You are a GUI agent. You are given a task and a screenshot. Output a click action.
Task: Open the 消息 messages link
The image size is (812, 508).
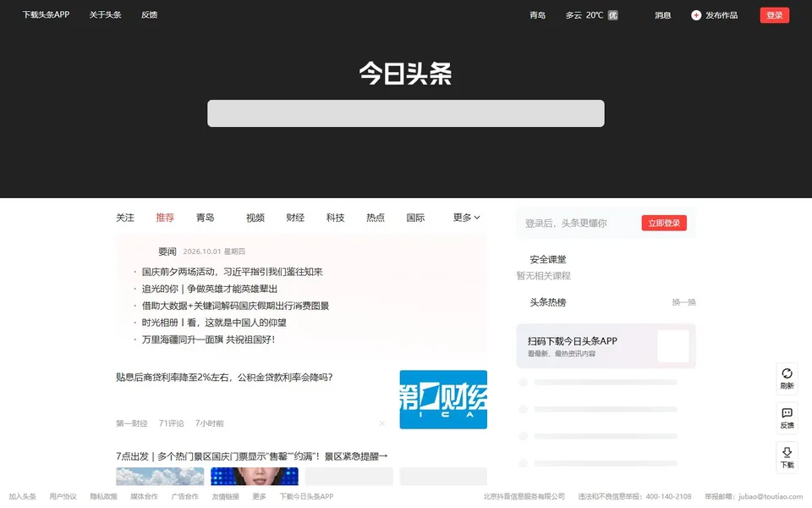[663, 15]
